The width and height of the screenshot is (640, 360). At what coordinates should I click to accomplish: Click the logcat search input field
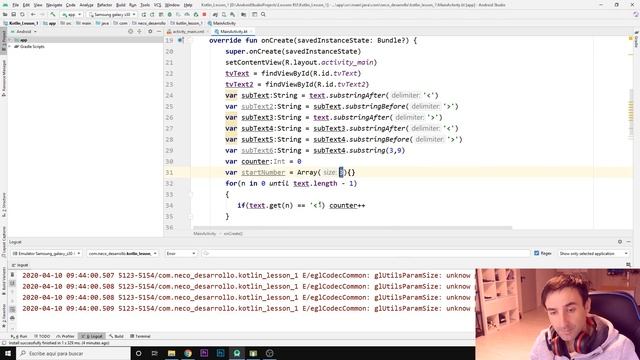(365, 253)
